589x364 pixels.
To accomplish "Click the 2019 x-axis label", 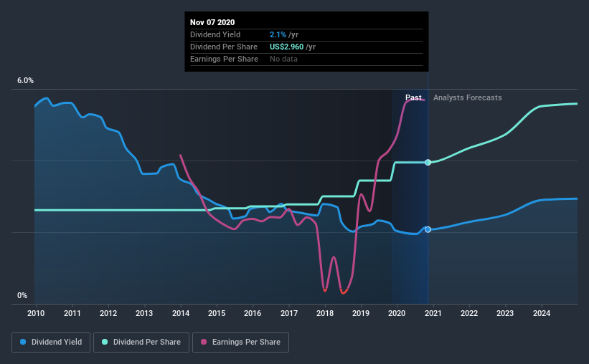I will pos(361,313).
